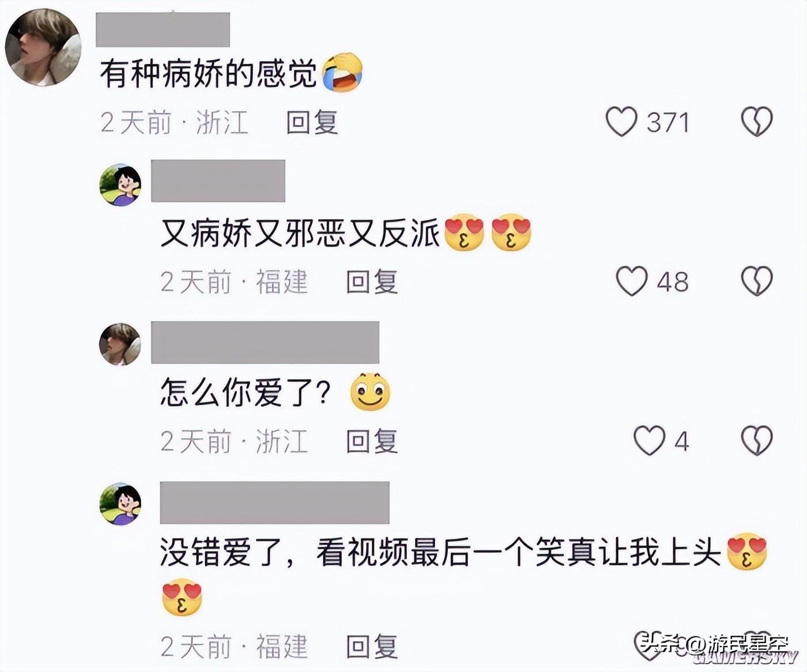Open avatar beside the 没错爱了 reply
This screenshot has width=807, height=672.
coord(120,504)
